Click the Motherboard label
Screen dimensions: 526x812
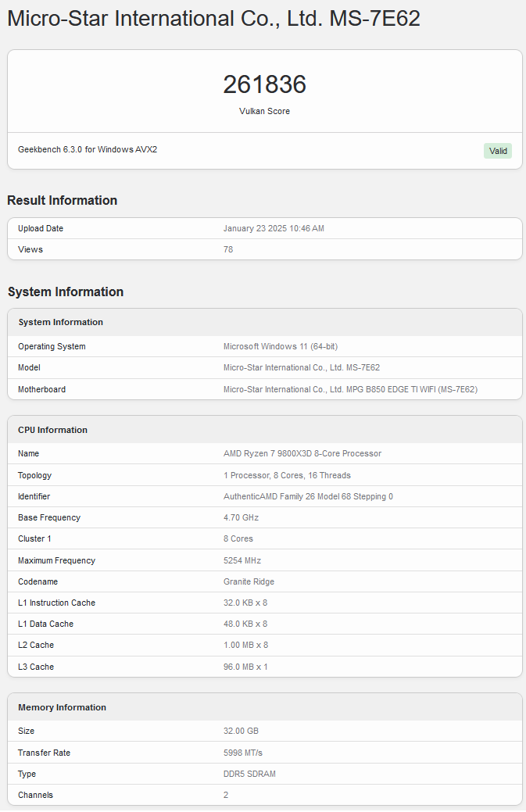click(42, 389)
